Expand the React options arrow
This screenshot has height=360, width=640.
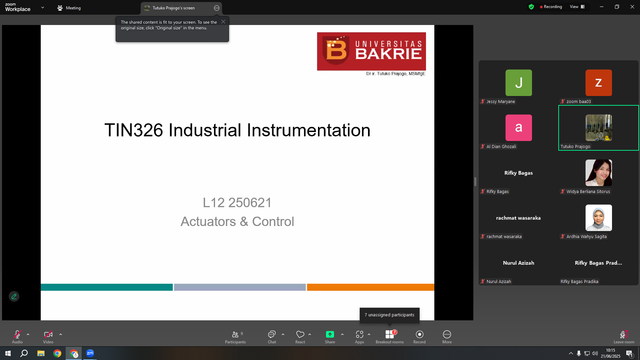tap(310, 334)
